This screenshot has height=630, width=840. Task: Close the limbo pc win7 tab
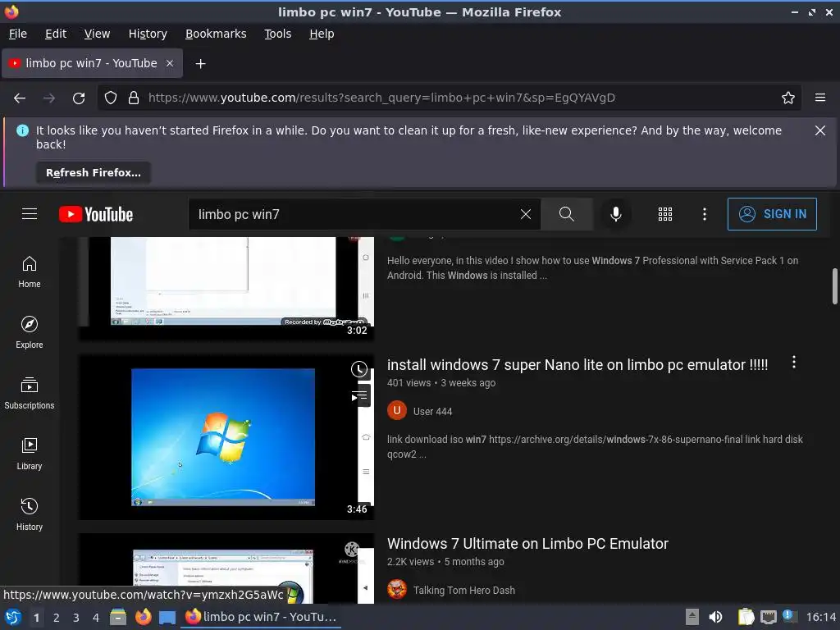click(x=170, y=63)
